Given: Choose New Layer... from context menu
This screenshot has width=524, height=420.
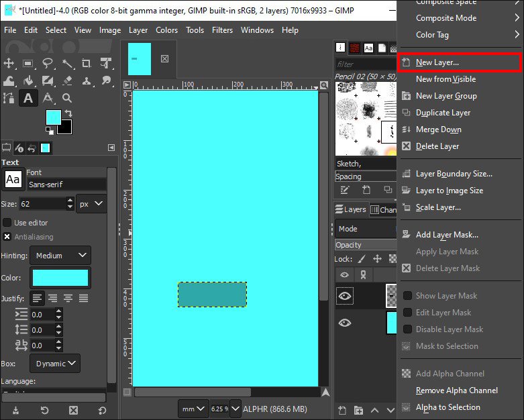Looking at the screenshot, I should click(x=437, y=62).
